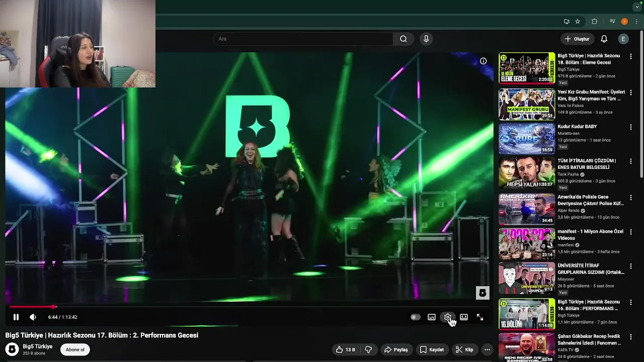Screen dimensions: 644x362
Task: Open the Kudur Kudur BABY thumbnail
Action: [527, 138]
